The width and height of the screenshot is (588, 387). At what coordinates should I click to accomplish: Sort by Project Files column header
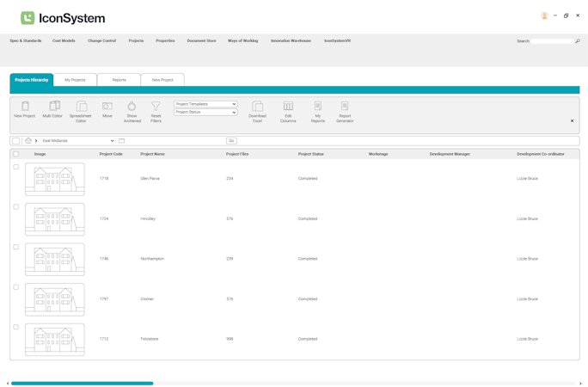click(237, 154)
